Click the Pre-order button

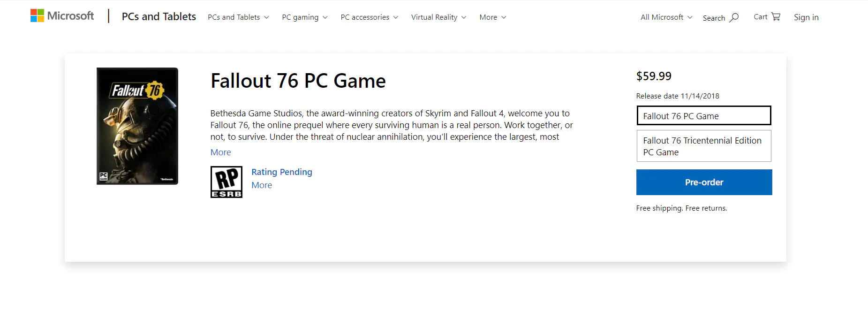(x=704, y=182)
